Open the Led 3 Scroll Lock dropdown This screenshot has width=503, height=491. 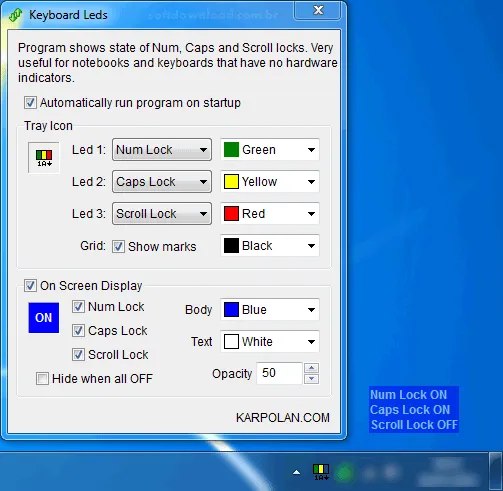tap(162, 214)
